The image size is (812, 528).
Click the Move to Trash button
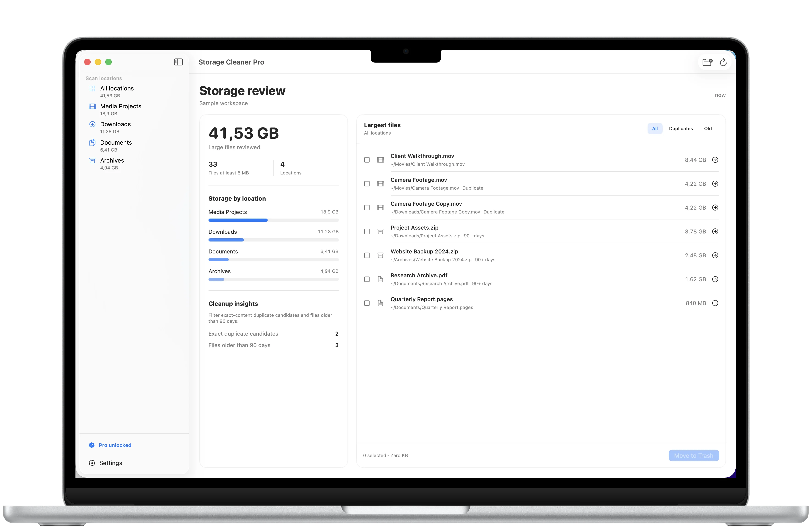[x=694, y=456]
